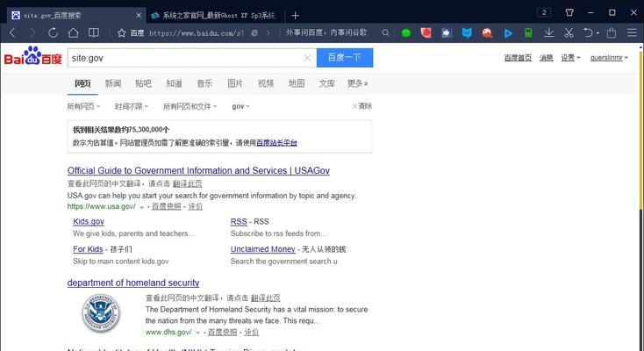Click the scissors screenshot tool icon
The height and width of the screenshot is (351, 644).
pos(569,32)
